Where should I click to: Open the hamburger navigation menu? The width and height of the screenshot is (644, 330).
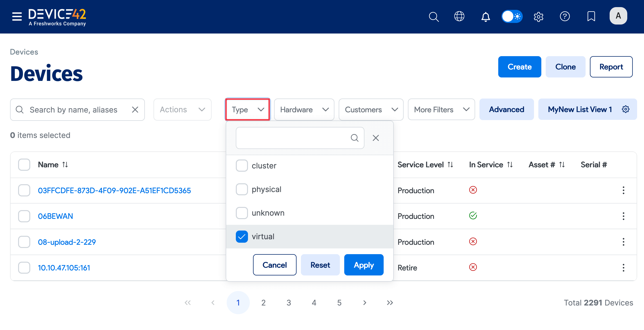click(x=17, y=16)
